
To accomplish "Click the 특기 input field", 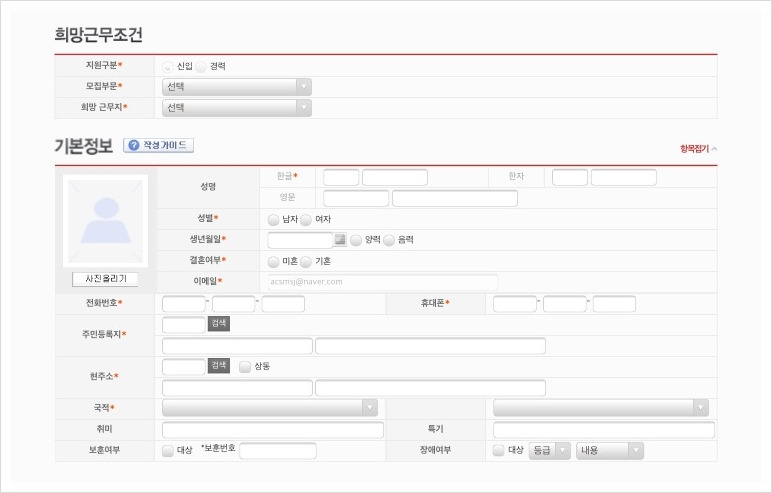I will 604,430.
